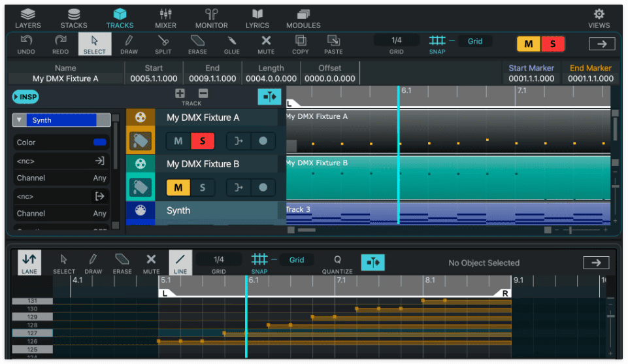
Task: Click the My DMX Fixture A reel icon
Action: 140,118
